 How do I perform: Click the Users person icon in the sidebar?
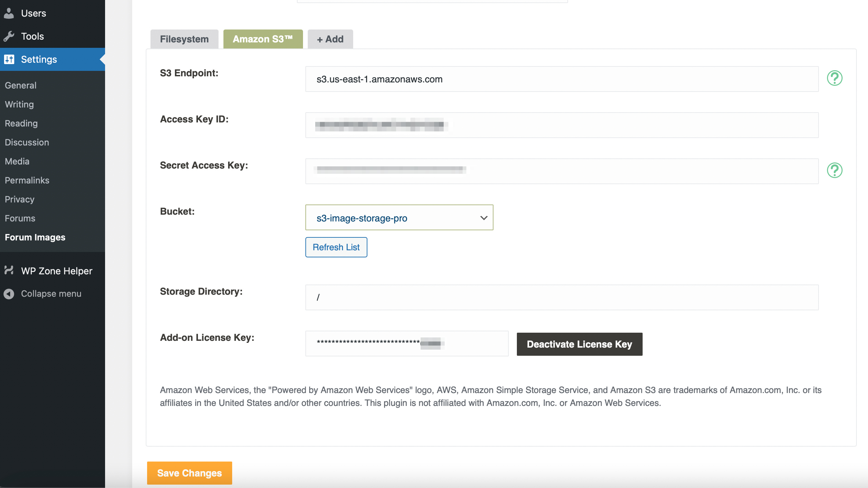tap(9, 13)
